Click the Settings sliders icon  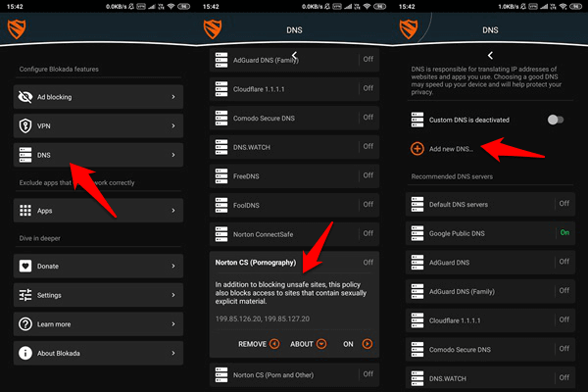point(25,295)
